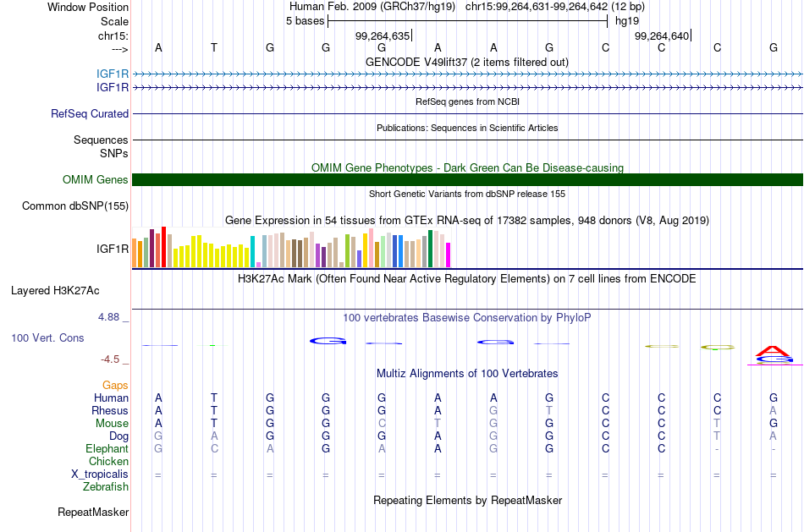Select the Zebrafish species row label
Screen dimensions: 804x532
tap(106, 487)
